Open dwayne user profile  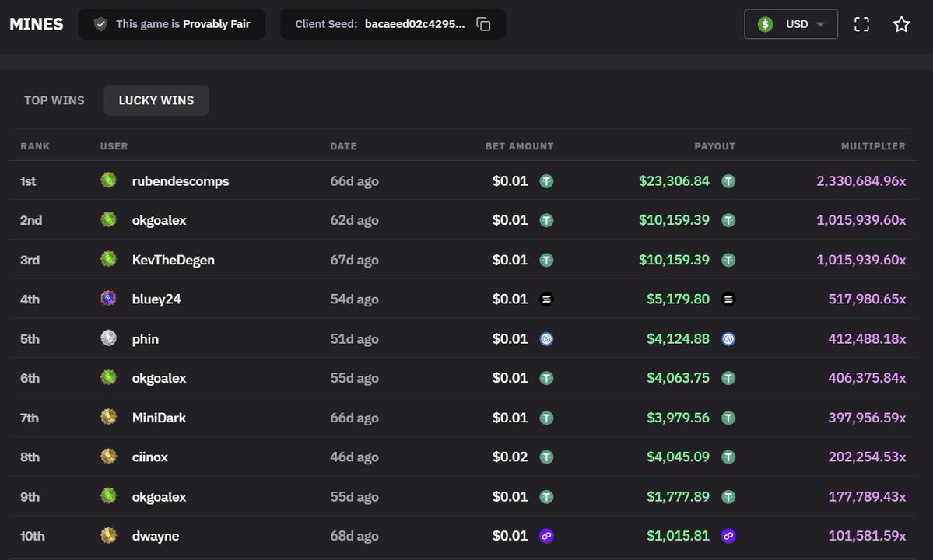156,536
